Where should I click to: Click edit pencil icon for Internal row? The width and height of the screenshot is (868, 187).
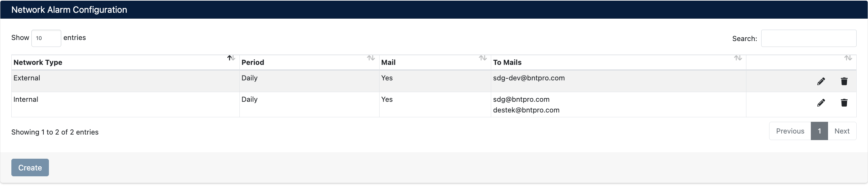(821, 103)
